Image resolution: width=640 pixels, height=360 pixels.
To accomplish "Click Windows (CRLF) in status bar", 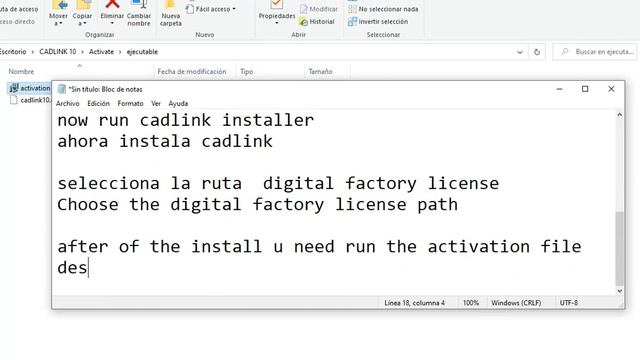I will pos(516,303).
